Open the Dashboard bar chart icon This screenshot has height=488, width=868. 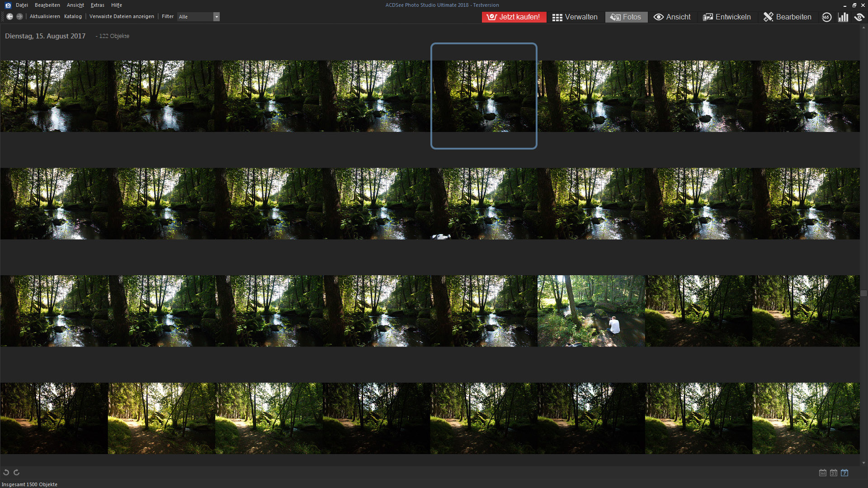(843, 17)
